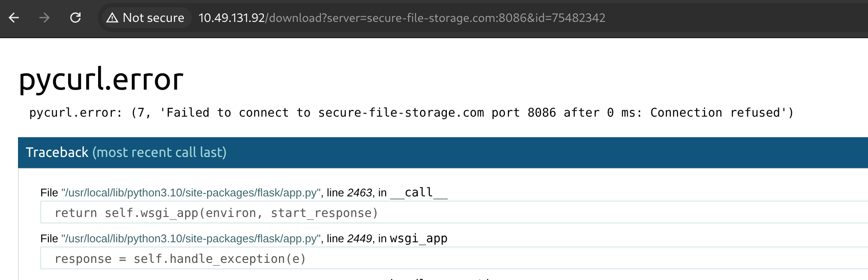Expand the "return self.wsgi_app(environ, start_response)" code line
This screenshot has height=280, width=868.
tap(216, 213)
